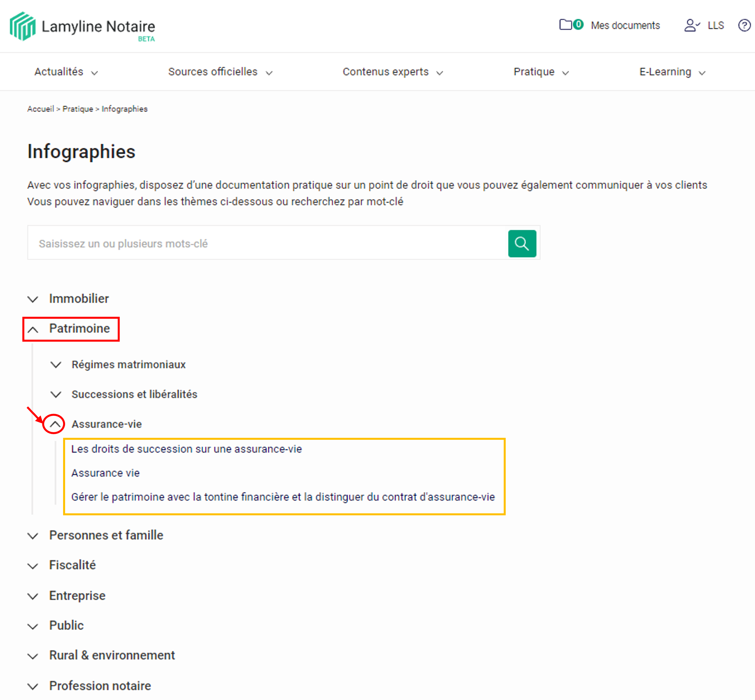Click the Mes documents folder icon
755x700 pixels.
565,25
